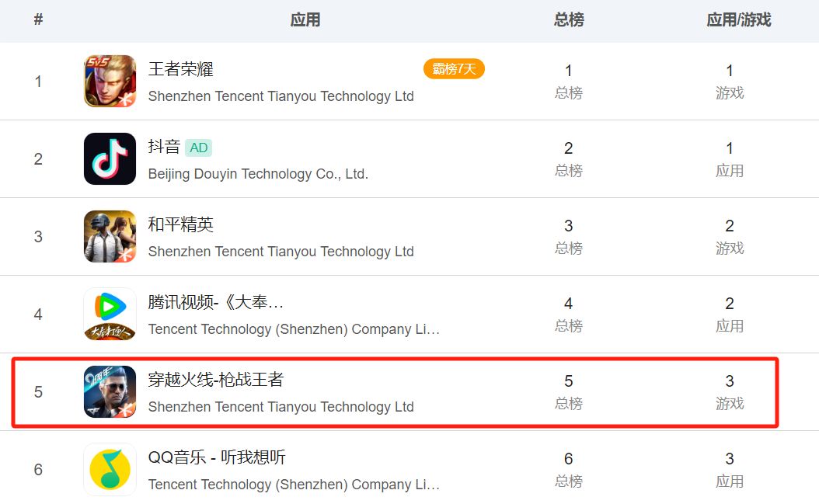Open the 抖音 TikTok app icon

(x=110, y=159)
